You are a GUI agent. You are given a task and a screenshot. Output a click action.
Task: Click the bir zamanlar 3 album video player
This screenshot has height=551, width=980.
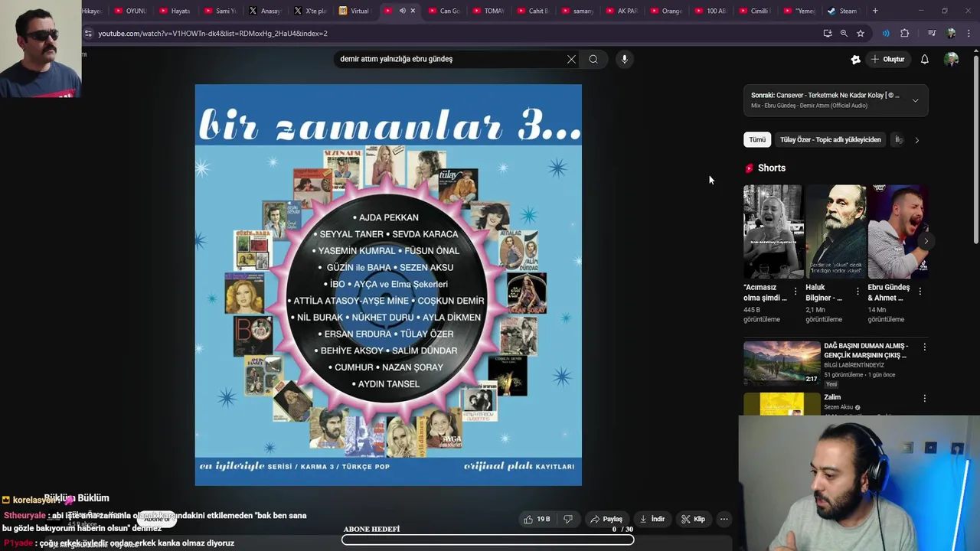388,285
